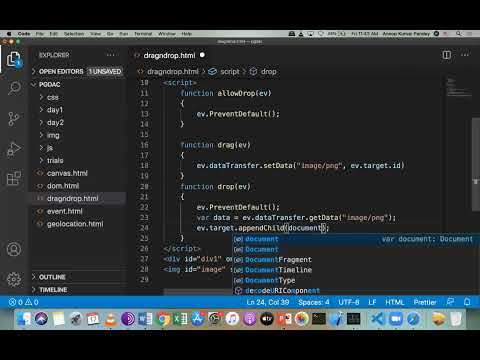Image resolution: width=480 pixels, height=360 pixels.
Task: Open Finder from the dock
Action: click(x=24, y=319)
